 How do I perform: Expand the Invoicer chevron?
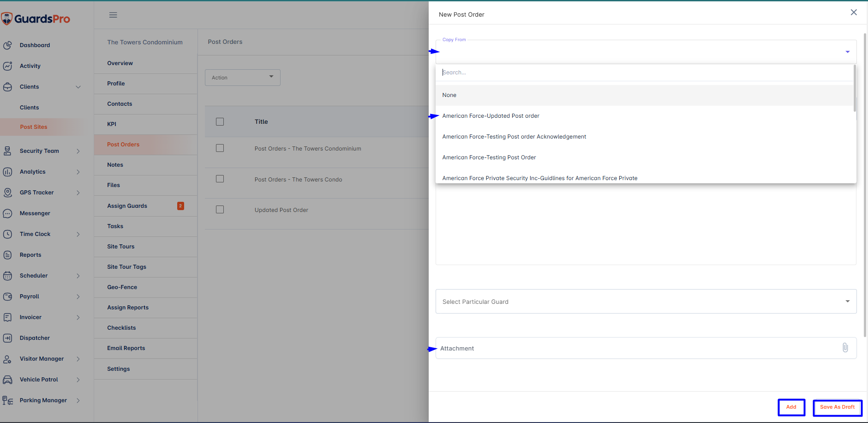click(x=78, y=317)
